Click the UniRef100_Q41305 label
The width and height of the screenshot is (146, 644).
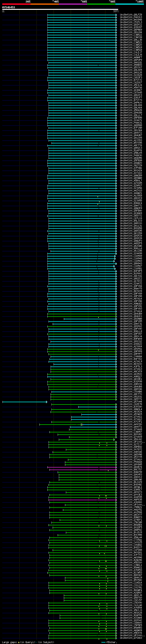click(x=131, y=138)
